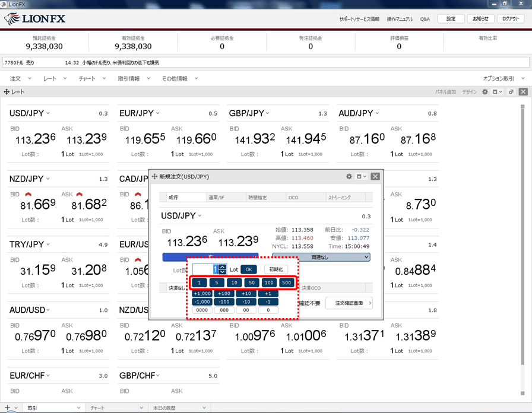Open the レート menu
This screenshot has width=532, height=413.
tap(55, 78)
